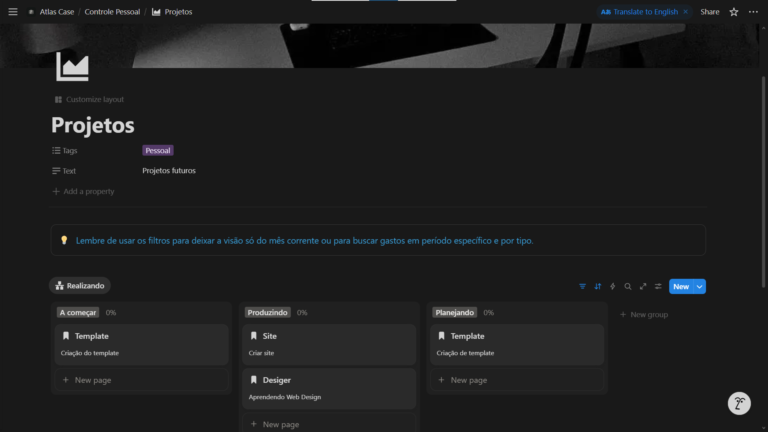Expand the dropdown arrow beside New

coord(700,286)
